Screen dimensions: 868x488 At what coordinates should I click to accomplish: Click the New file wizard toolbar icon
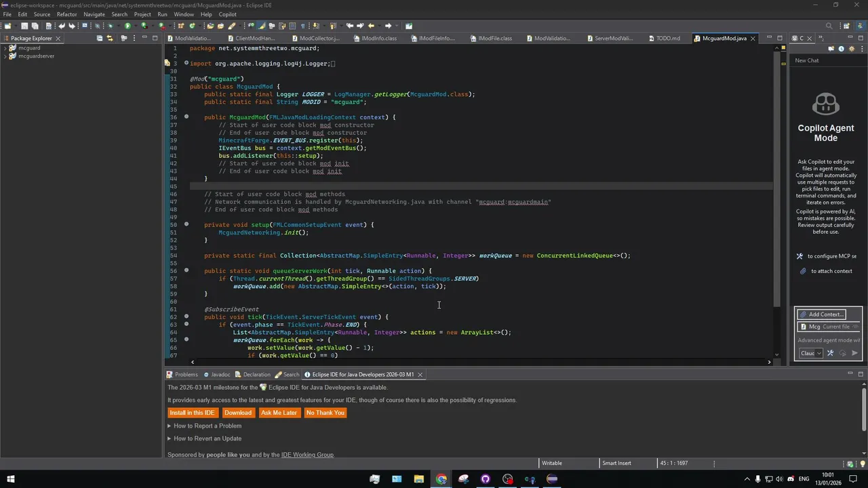pos(7,26)
